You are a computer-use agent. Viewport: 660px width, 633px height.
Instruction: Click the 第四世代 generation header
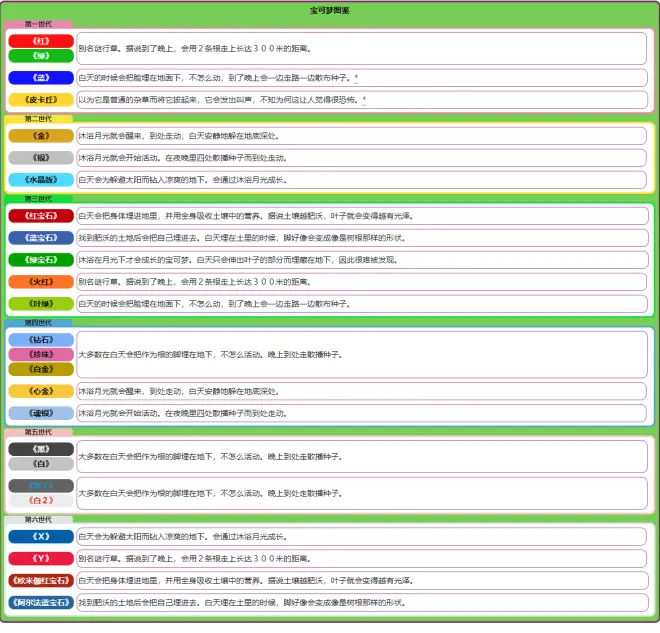click(38, 323)
